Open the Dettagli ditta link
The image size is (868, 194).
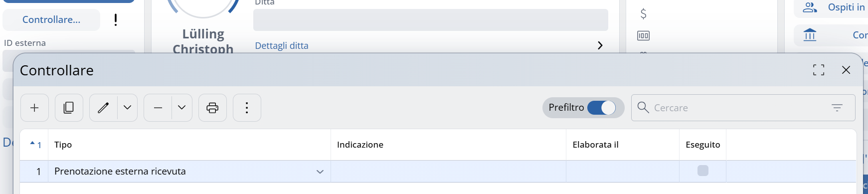pos(282,45)
